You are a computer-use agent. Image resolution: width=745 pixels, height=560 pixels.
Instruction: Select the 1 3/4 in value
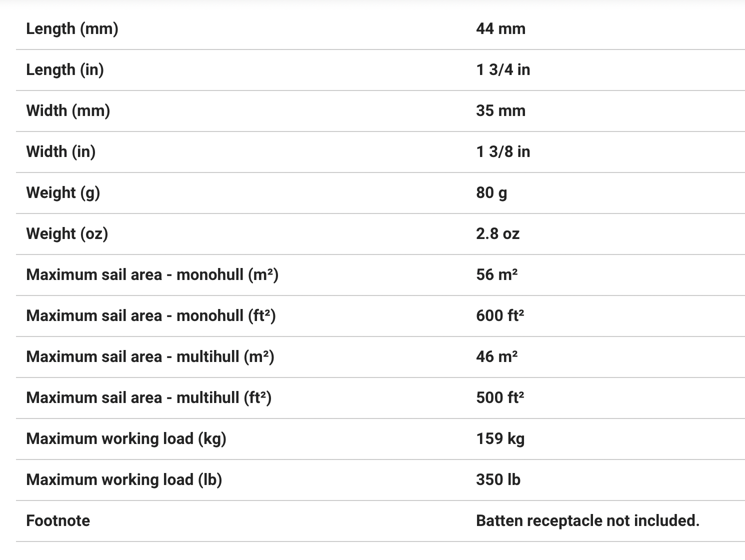[503, 69]
